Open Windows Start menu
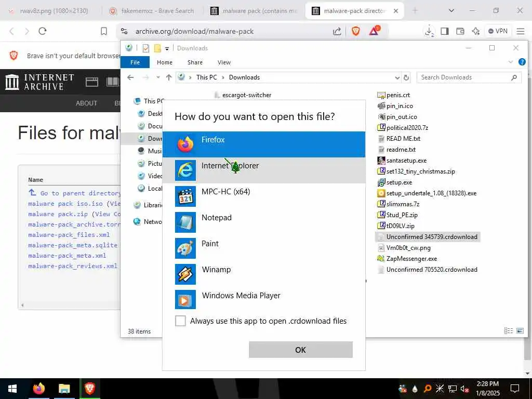This screenshot has height=399, width=532. coord(12,389)
